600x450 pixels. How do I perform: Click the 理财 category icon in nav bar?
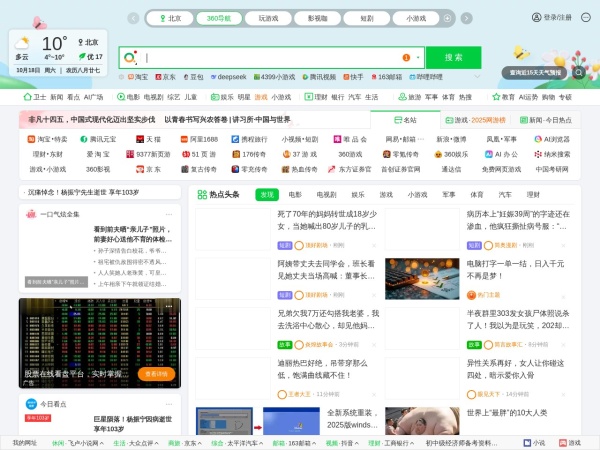(308, 97)
